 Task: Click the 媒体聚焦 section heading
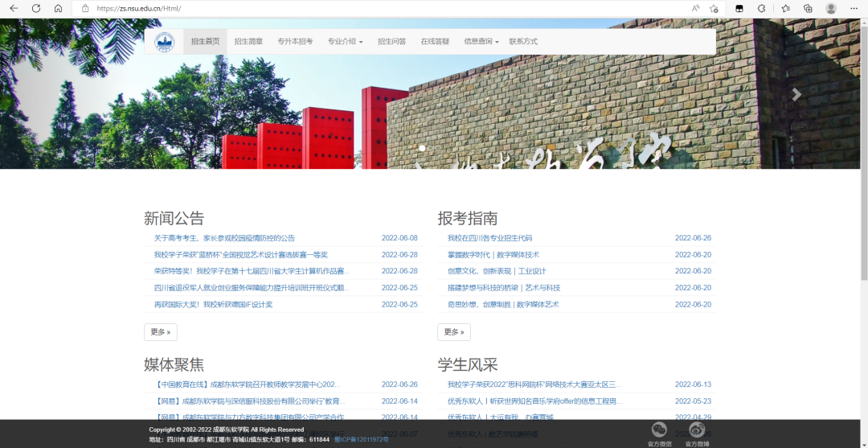174,364
